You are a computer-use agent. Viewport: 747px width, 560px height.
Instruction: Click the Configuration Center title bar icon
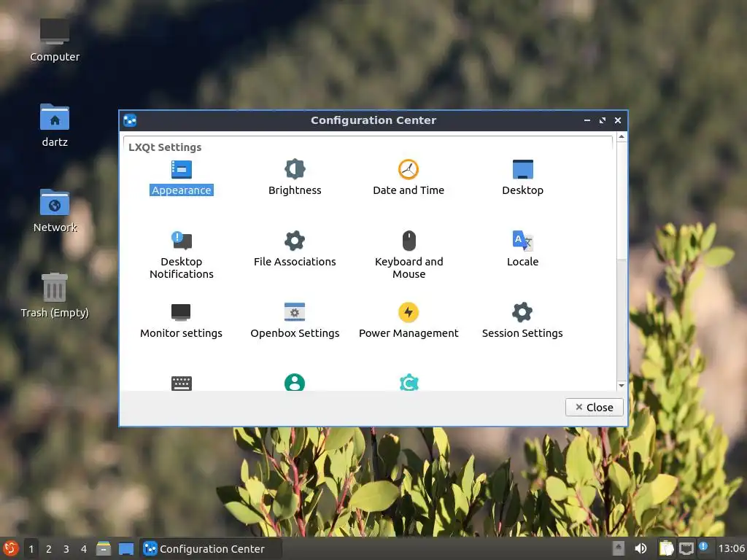(130, 120)
